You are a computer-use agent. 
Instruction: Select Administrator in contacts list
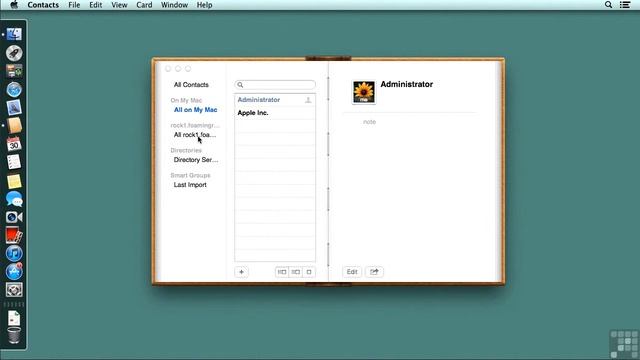[275, 100]
